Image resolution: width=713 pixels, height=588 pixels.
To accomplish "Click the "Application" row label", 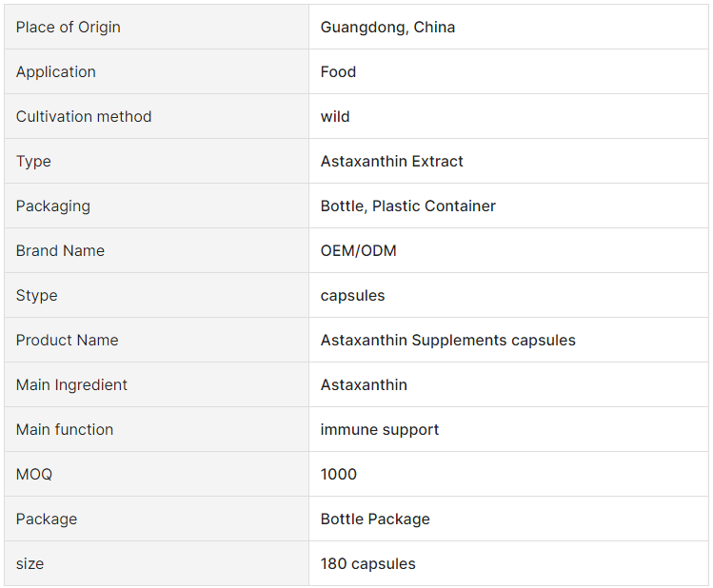I will click(x=56, y=71).
